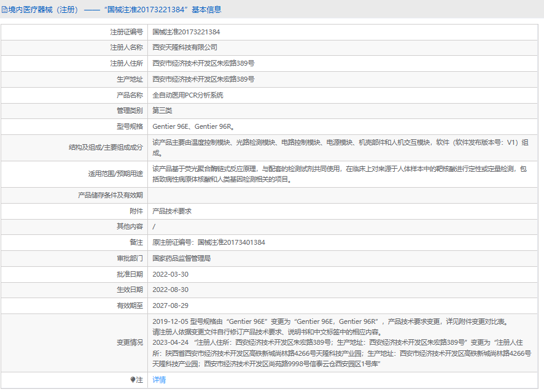The width and height of the screenshot is (544, 392).
Task: Select approval date 2022-03-30
Action: point(170,274)
